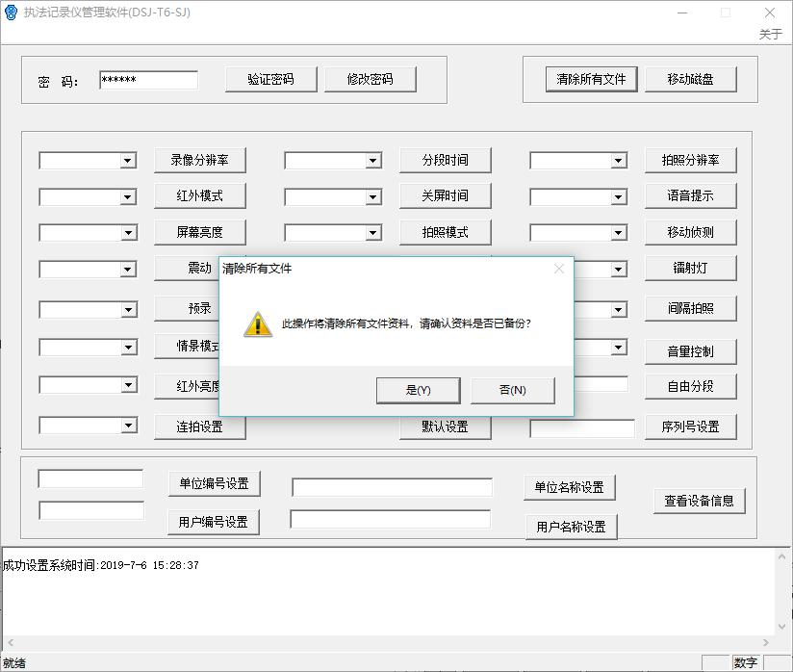793x672 pixels.
Task: Click the 序列号设置 button
Action: [x=690, y=426]
